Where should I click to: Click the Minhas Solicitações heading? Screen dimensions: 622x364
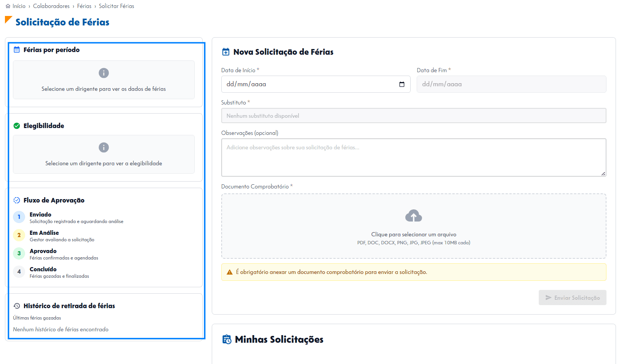coord(279,339)
